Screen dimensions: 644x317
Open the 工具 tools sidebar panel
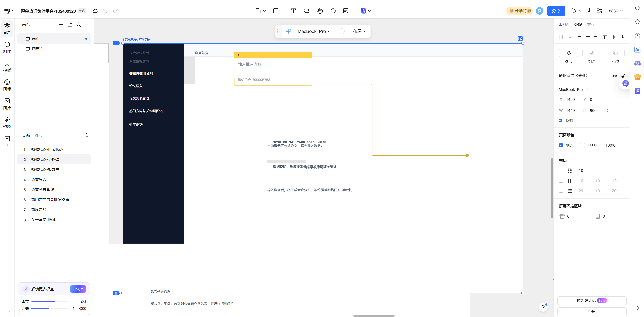click(7, 142)
